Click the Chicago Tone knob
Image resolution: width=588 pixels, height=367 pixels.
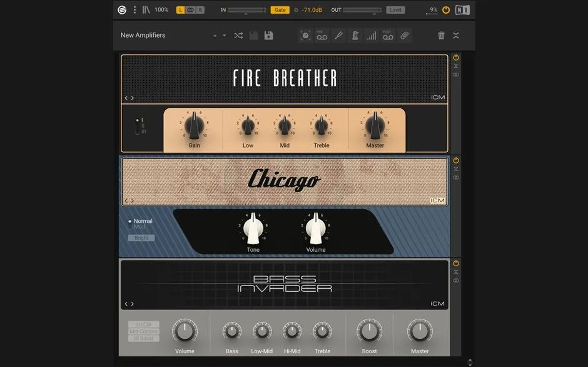pos(253,229)
